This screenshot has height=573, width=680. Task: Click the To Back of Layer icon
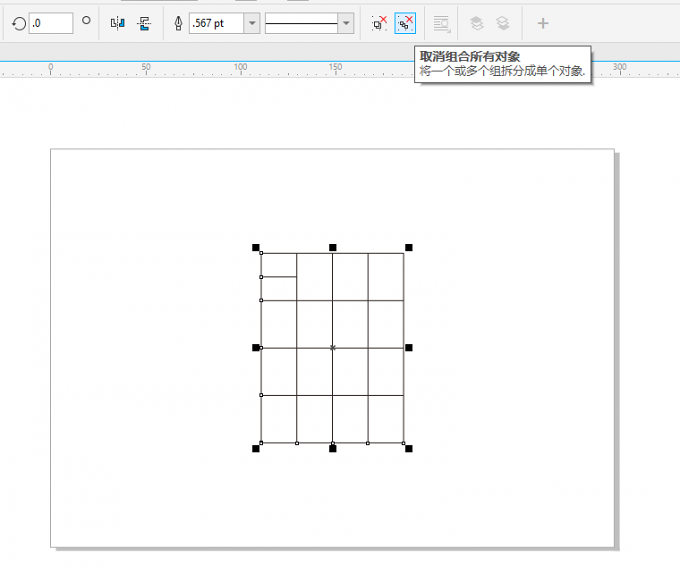pyautogui.click(x=503, y=22)
